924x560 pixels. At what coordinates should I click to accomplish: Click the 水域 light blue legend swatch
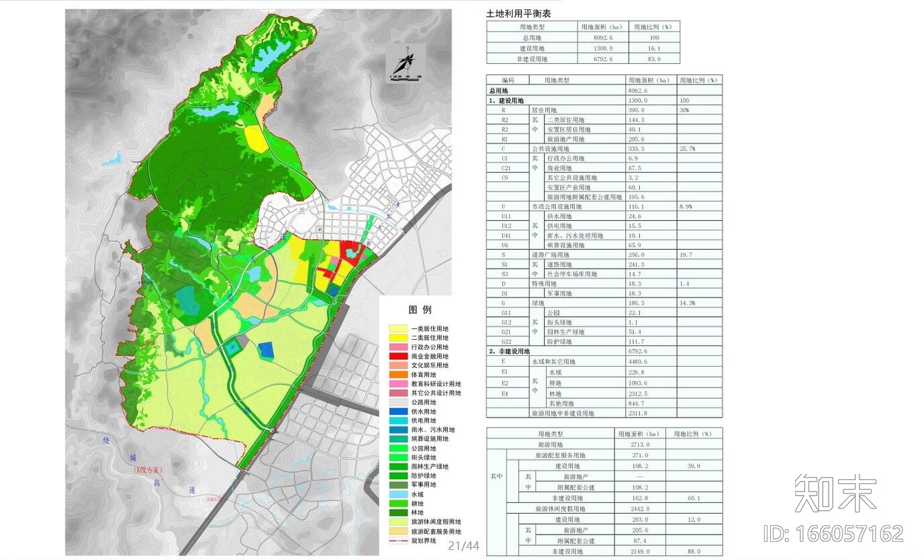pos(398,494)
